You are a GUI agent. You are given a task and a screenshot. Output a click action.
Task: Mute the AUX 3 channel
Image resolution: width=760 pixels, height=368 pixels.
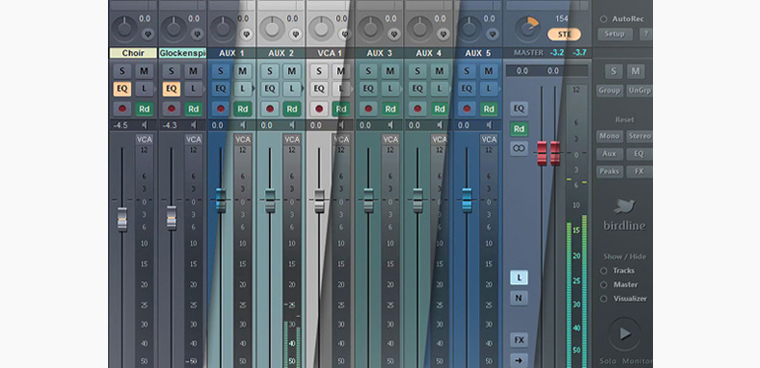pyautogui.click(x=390, y=71)
